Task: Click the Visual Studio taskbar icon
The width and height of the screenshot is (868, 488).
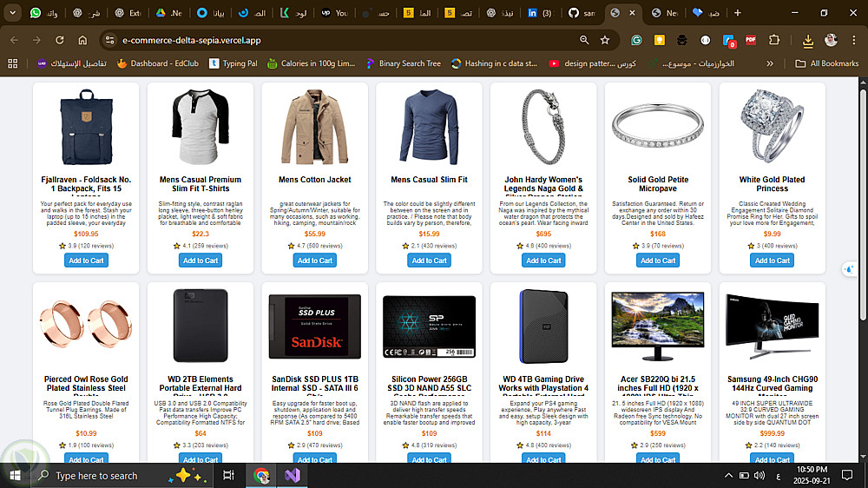Action: (x=293, y=475)
